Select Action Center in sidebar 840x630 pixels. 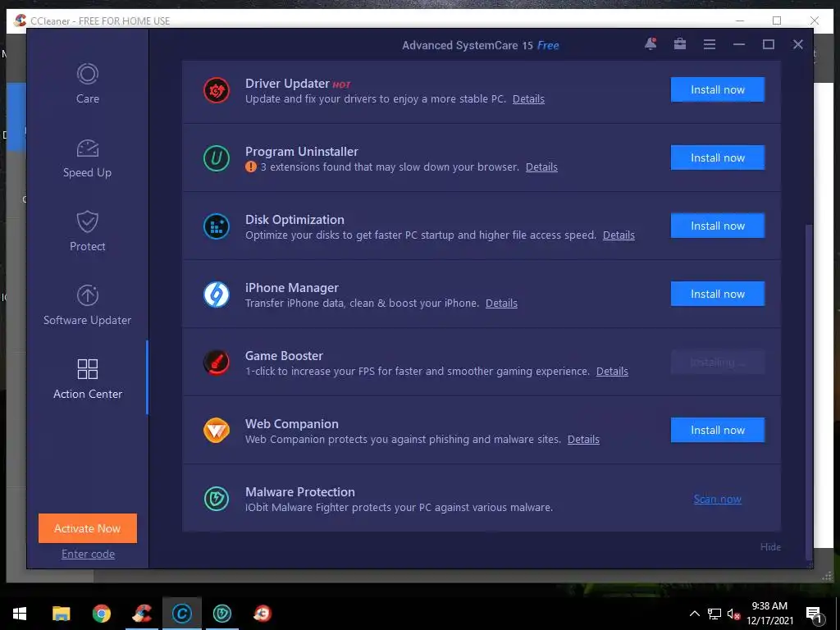click(87, 379)
